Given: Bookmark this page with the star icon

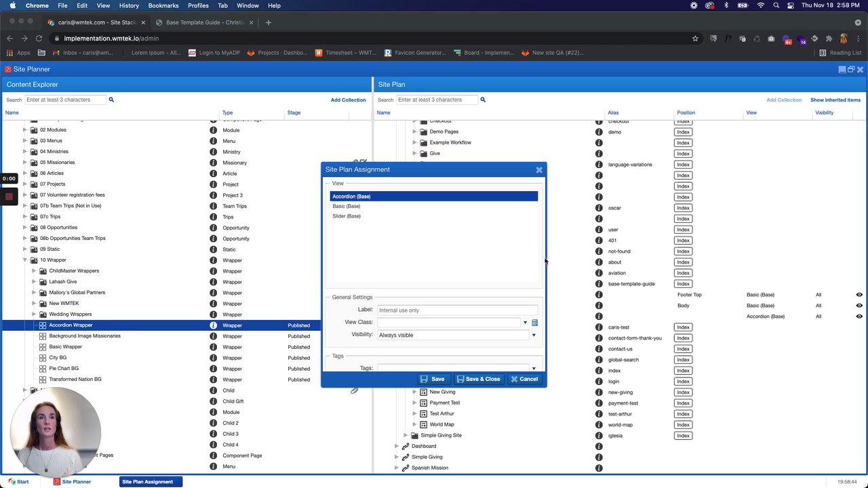Looking at the screenshot, I should coord(695,39).
